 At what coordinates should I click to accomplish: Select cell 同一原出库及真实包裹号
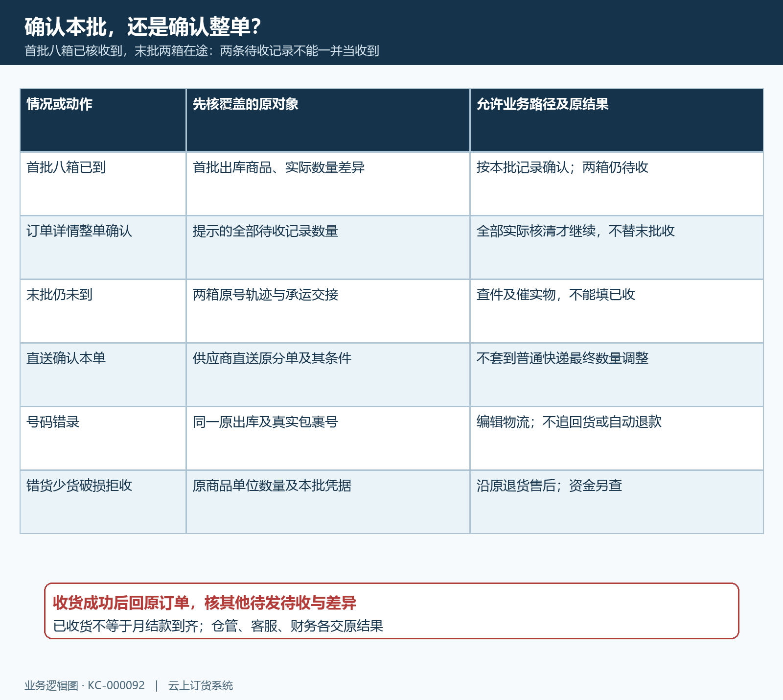328,438
